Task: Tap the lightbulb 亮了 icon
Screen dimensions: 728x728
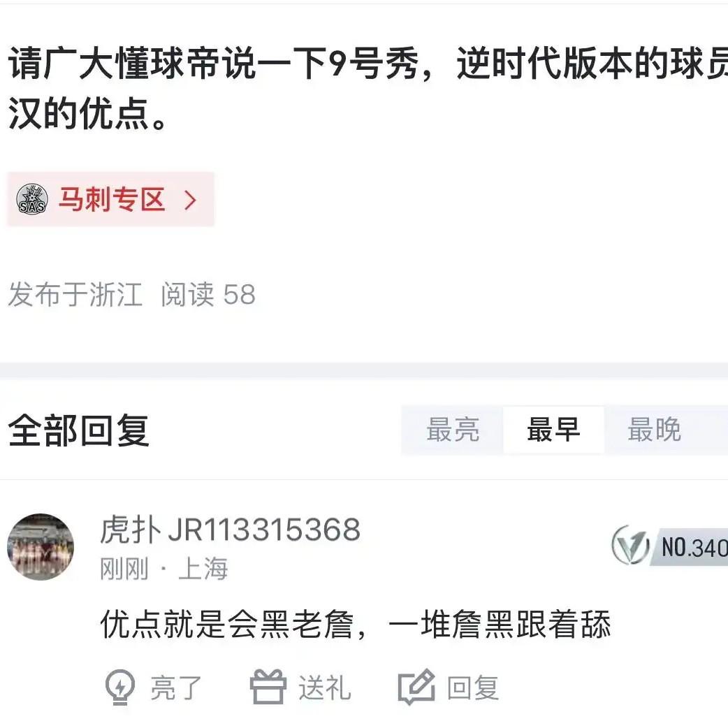Action: (x=120, y=687)
